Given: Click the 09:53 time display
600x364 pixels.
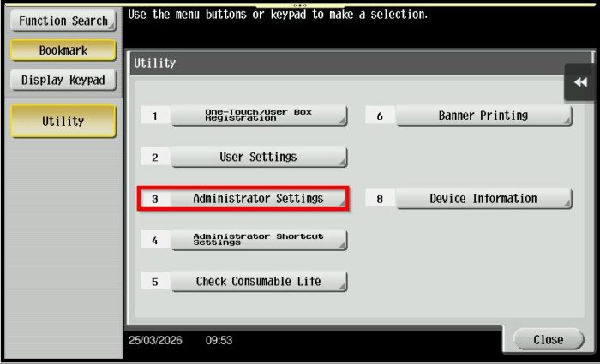Looking at the screenshot, I should coord(219,340).
